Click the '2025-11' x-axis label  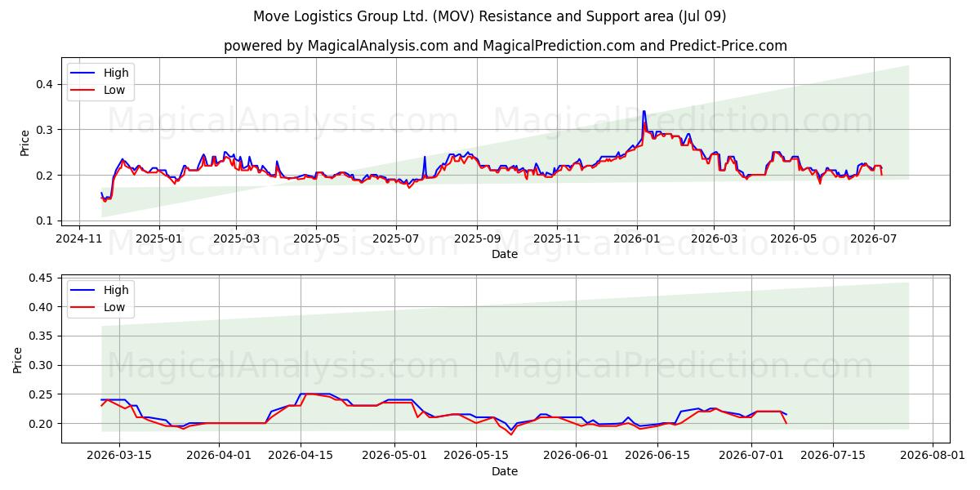tap(556, 239)
